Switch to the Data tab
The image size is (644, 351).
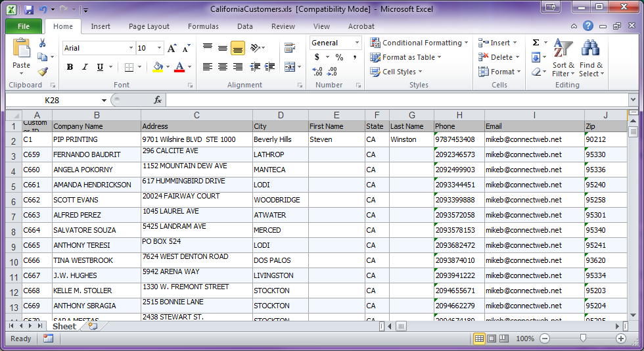pyautogui.click(x=244, y=26)
